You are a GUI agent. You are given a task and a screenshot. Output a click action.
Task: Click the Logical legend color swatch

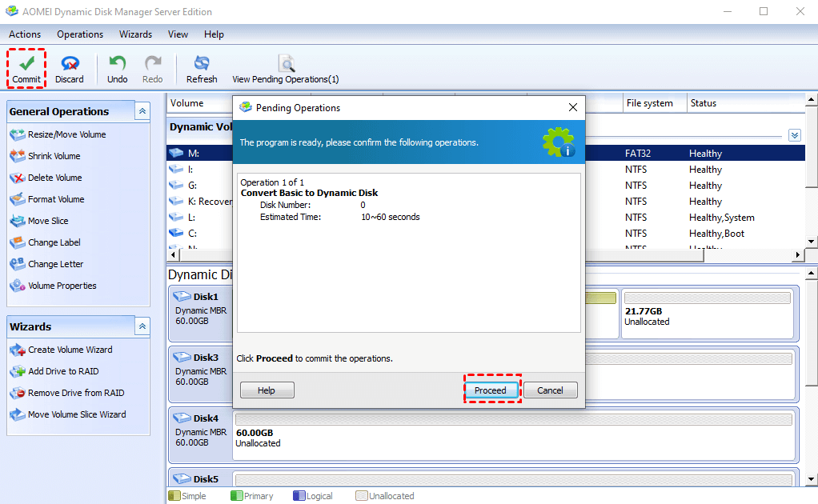click(x=299, y=496)
